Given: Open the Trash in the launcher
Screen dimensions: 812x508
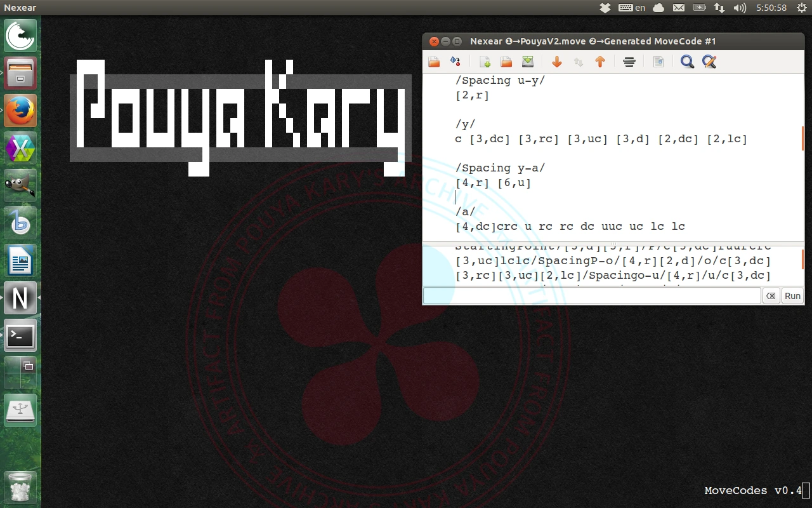Looking at the screenshot, I should 20,488.
